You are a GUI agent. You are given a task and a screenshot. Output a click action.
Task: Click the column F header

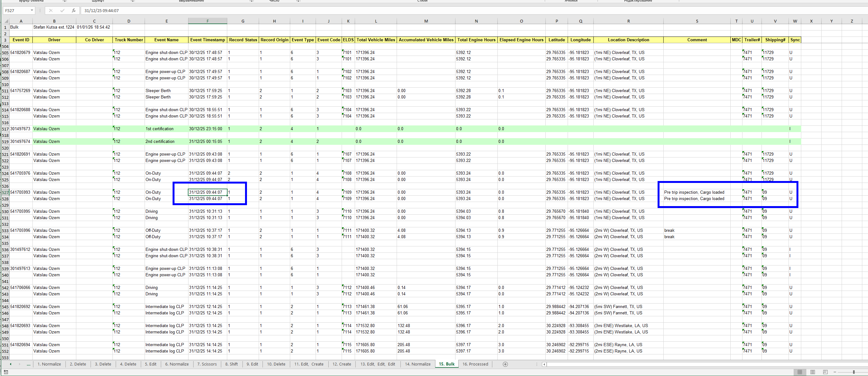(207, 21)
